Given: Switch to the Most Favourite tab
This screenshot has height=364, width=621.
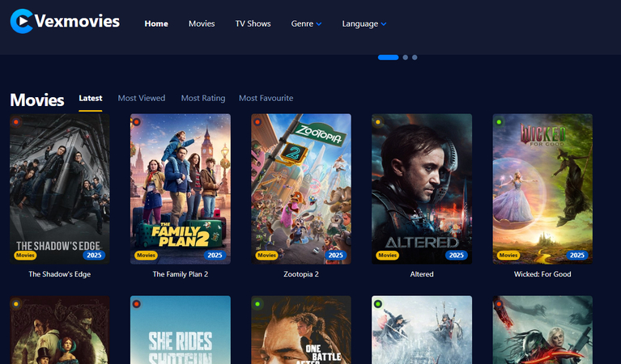Looking at the screenshot, I should (266, 98).
